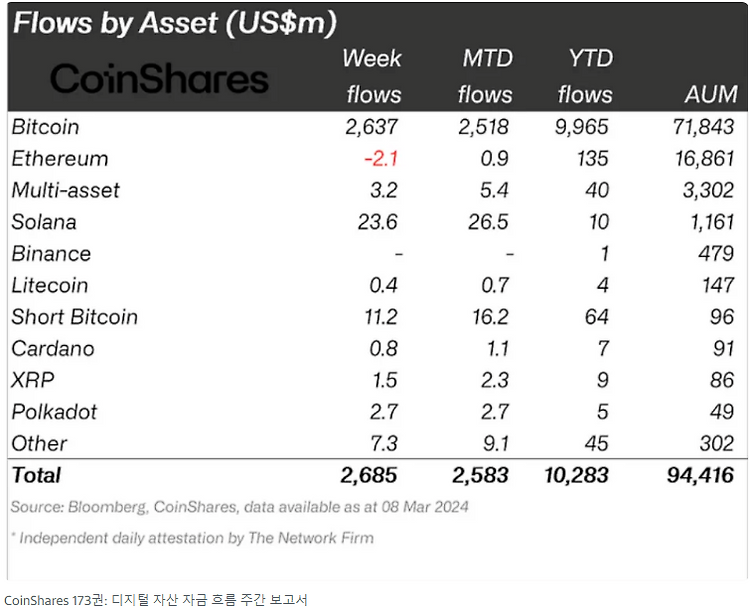The image size is (750, 608).
Task: Click the CoinShares logo in header
Action: coord(159,78)
